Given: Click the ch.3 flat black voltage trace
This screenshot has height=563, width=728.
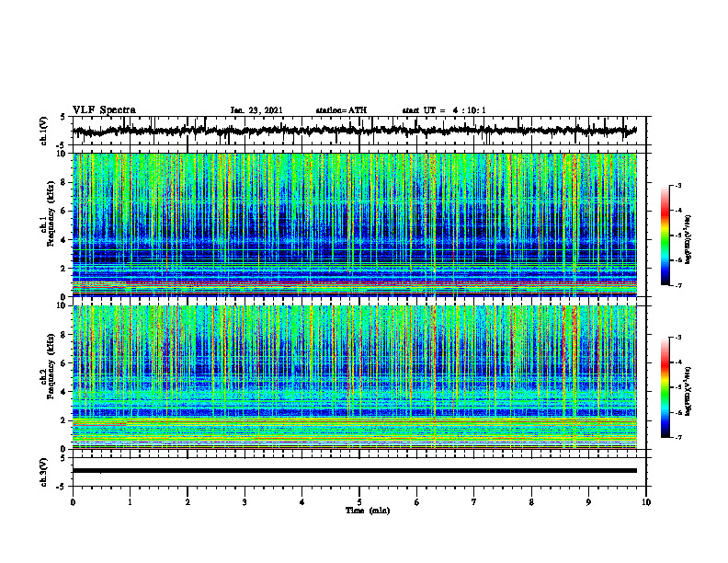Looking at the screenshot, I should pos(354,471).
